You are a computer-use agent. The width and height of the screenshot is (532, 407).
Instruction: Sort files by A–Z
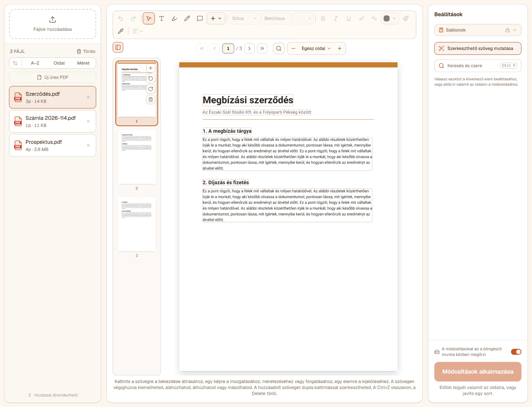click(35, 63)
